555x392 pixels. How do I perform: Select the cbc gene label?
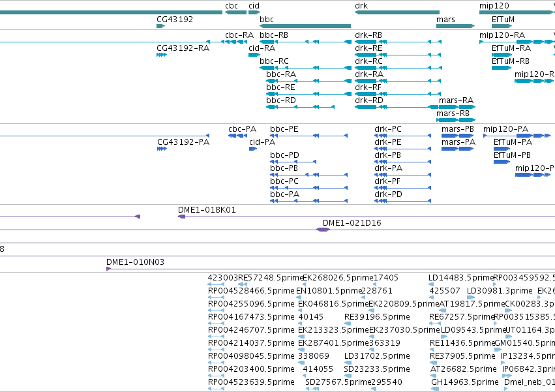pyautogui.click(x=232, y=6)
